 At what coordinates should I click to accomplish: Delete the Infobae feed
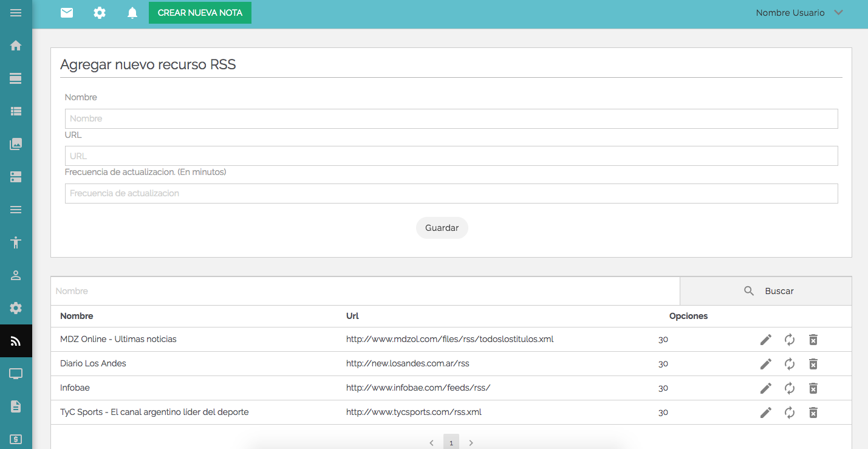(x=813, y=388)
